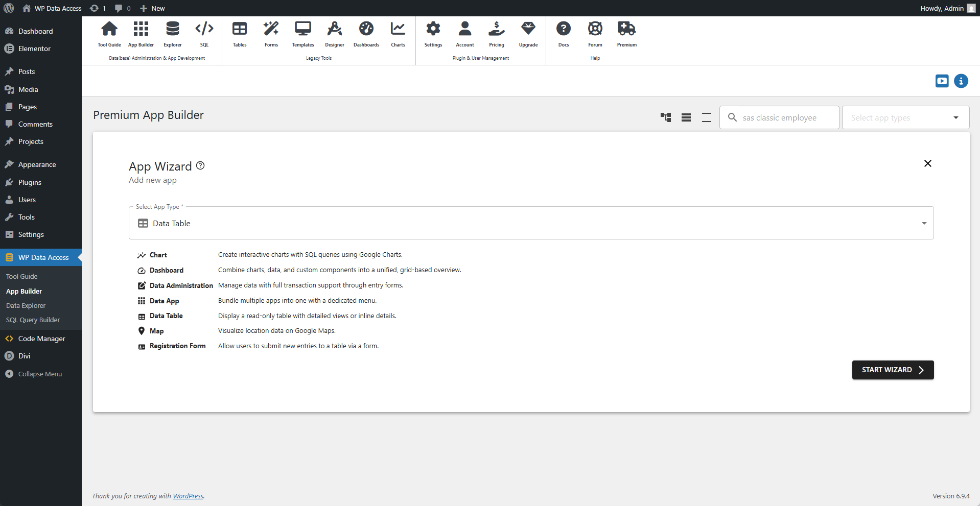This screenshot has height=506, width=980.
Task: Toggle the wide-spaced list view
Action: 707,117
